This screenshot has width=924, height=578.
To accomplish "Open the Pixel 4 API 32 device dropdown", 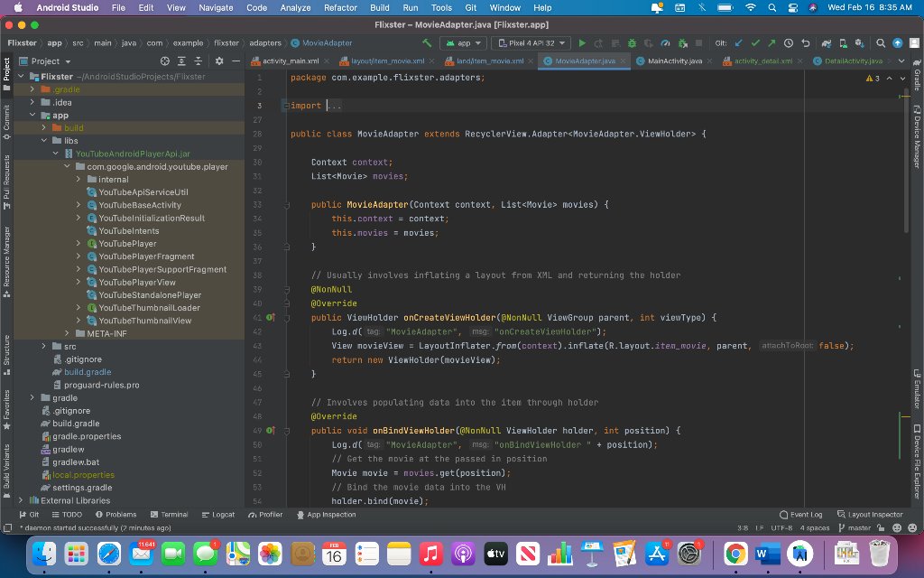I will tap(531, 43).
